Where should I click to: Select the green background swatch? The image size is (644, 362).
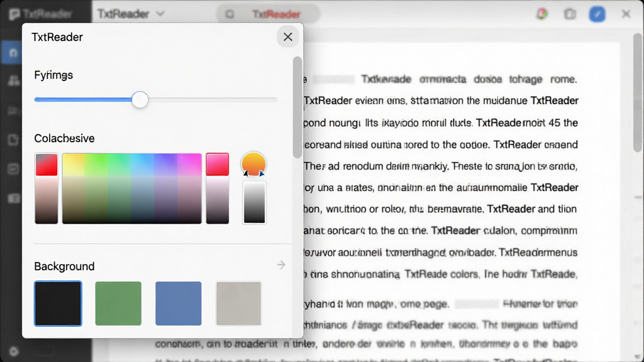tap(118, 304)
